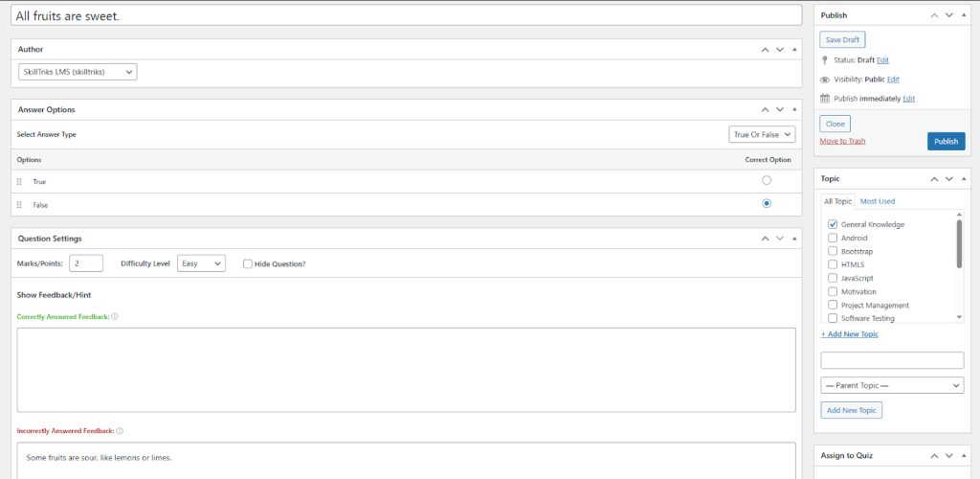
Task: Expand the Parent Topic dropdown
Action: pos(892,384)
